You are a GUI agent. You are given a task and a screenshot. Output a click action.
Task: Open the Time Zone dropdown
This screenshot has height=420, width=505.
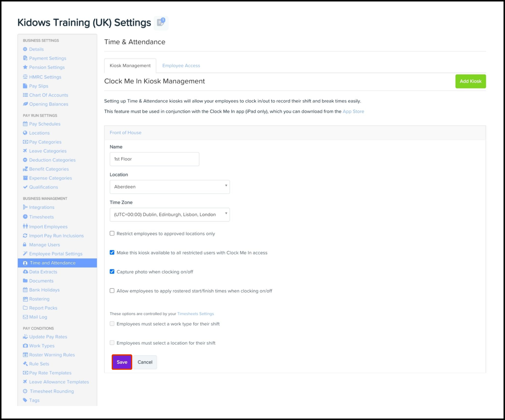click(x=169, y=215)
